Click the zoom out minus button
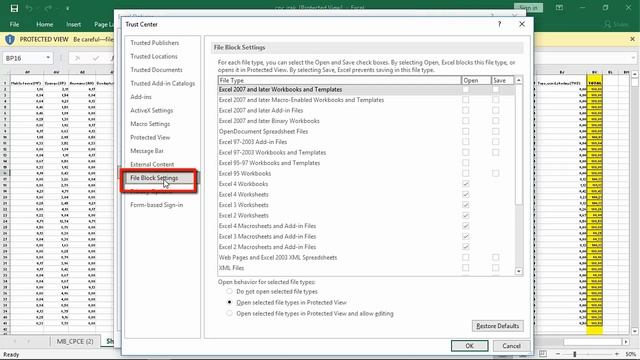 point(558,354)
